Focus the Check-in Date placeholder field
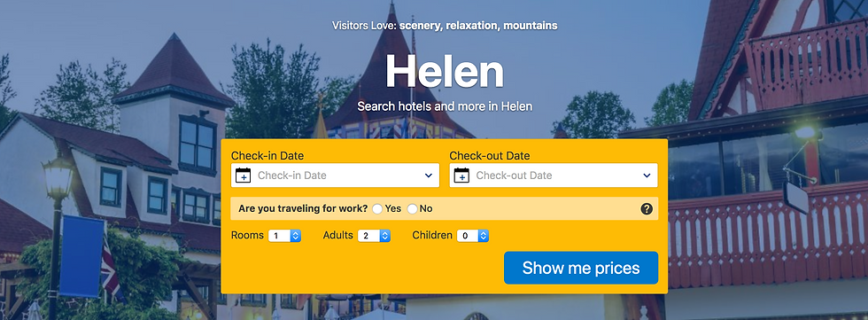Image resolution: width=868 pixels, height=320 pixels. pos(335,176)
